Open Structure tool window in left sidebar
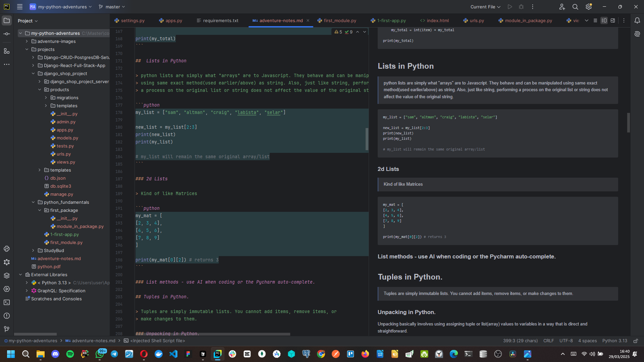 pyautogui.click(x=7, y=51)
